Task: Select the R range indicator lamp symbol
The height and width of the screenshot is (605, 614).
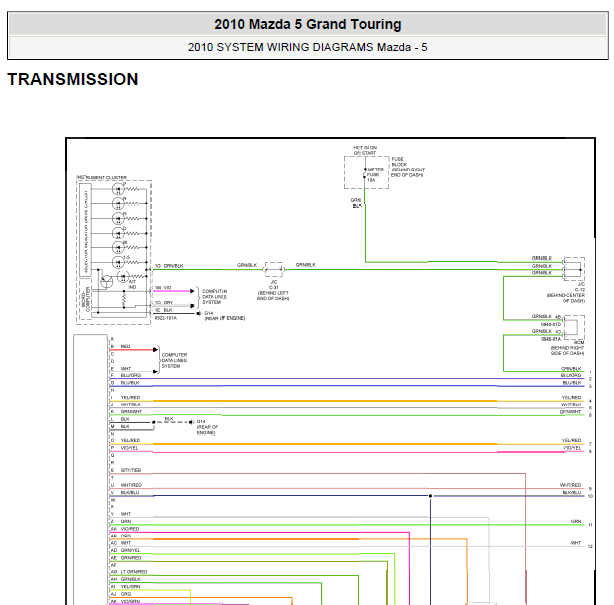Action: 118,204
